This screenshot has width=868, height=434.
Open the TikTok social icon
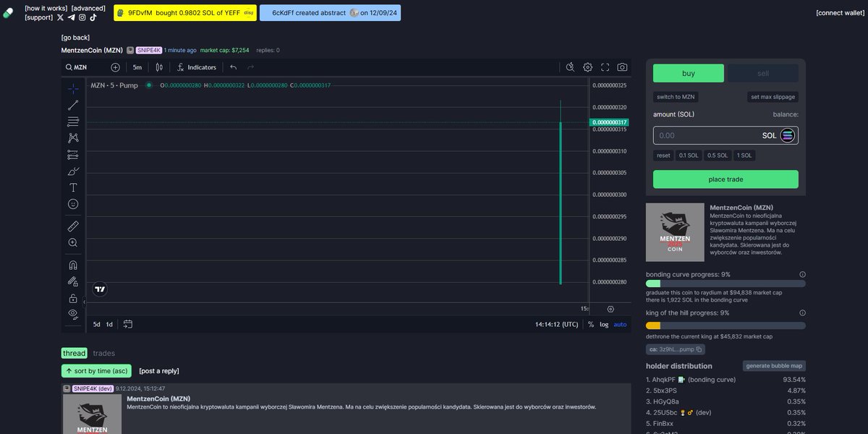[93, 17]
